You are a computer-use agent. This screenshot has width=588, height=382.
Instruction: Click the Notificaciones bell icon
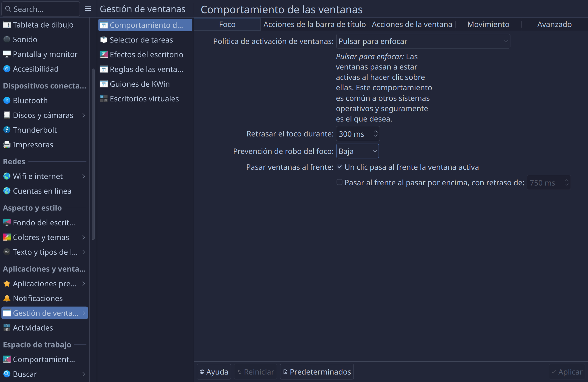coord(7,298)
